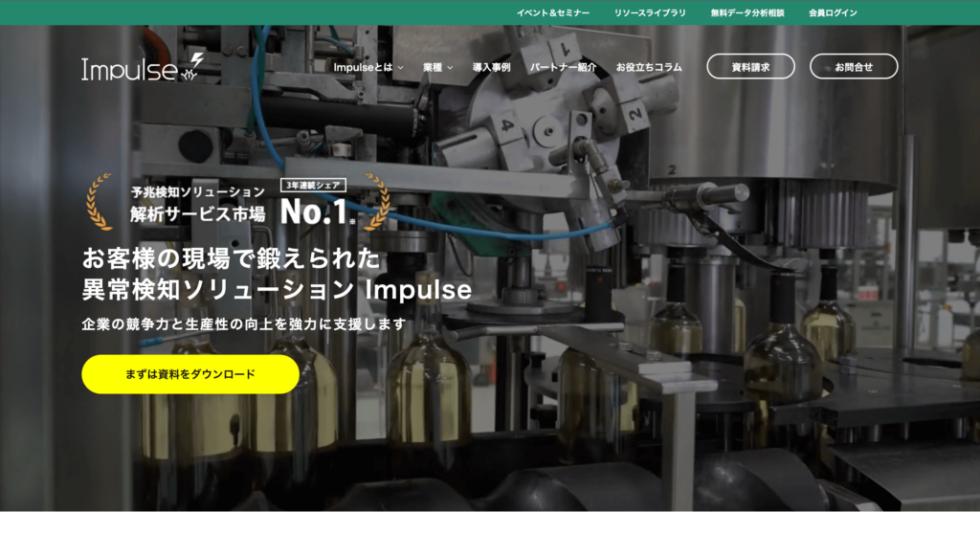Open the イベント＆セミナー link
980x534 pixels.
553,12
